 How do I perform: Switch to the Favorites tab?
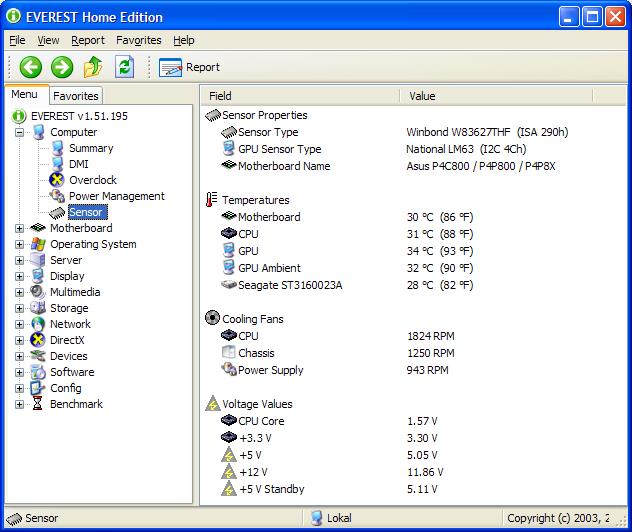(76, 96)
